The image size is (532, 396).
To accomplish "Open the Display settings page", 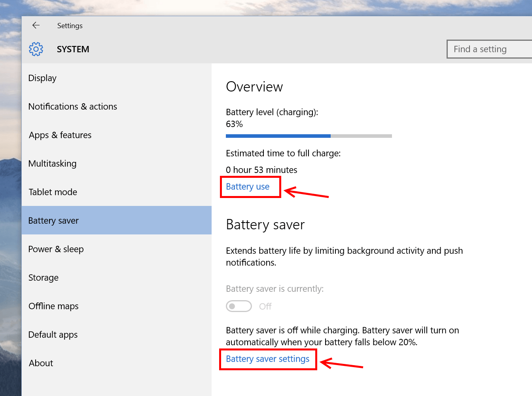I will point(117,78).
